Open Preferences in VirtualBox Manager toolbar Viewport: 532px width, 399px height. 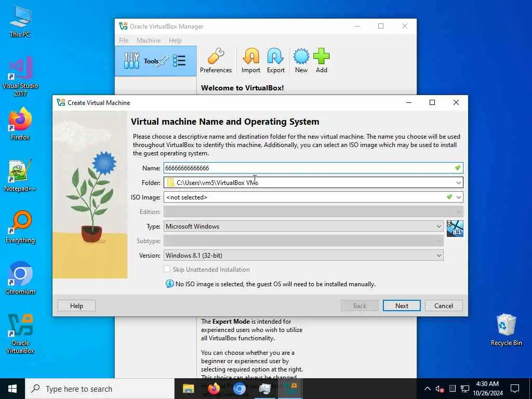point(216,61)
